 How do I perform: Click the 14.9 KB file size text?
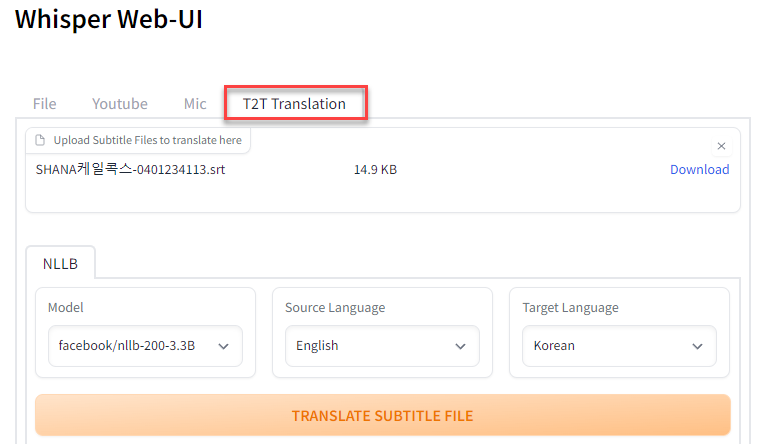[x=375, y=170]
